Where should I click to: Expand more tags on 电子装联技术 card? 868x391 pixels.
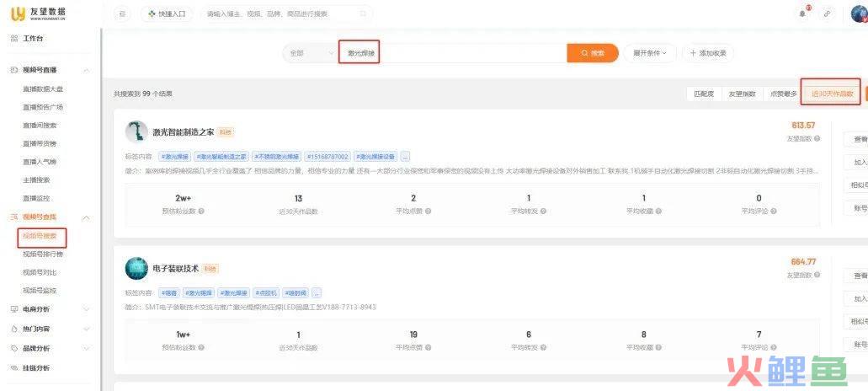point(317,293)
